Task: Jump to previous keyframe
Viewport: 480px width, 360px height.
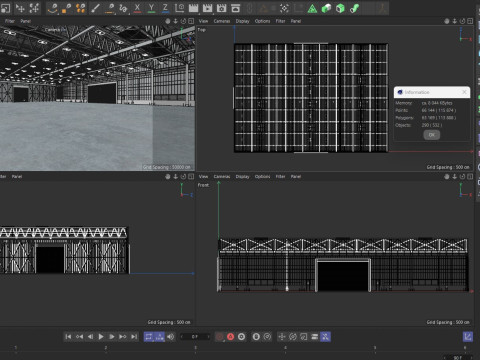Action: pos(79,337)
